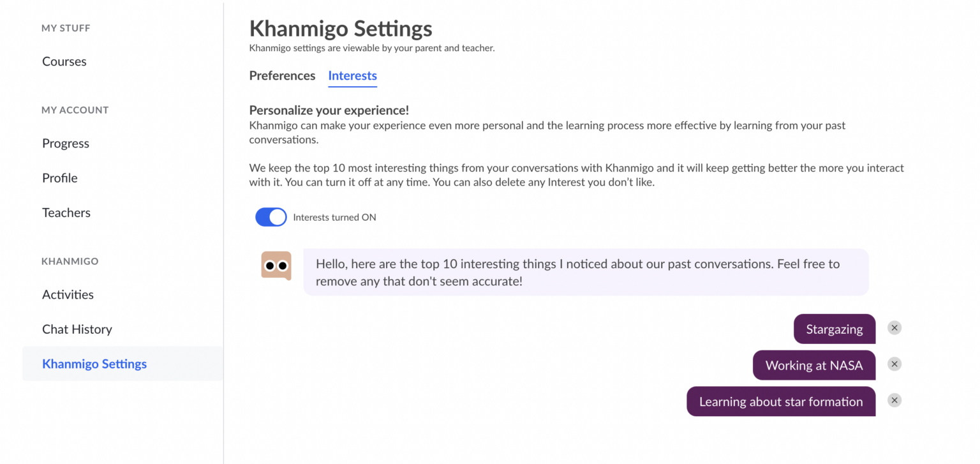Open the Teachers section

tap(66, 212)
